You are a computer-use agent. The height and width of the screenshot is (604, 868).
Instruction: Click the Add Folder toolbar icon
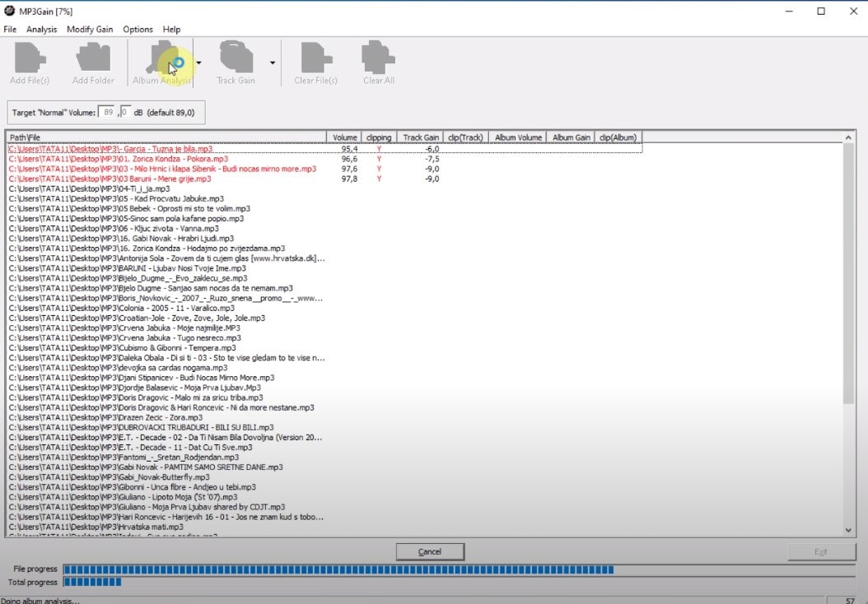[93, 58]
